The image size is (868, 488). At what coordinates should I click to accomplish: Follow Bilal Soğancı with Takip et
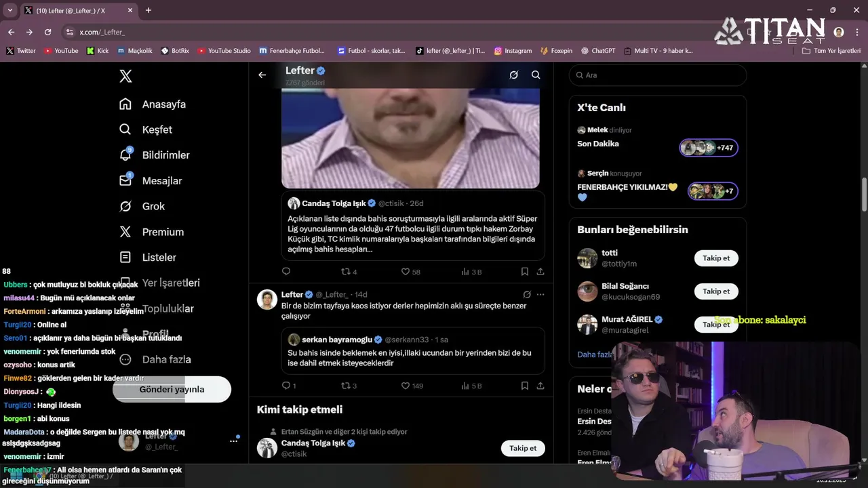[x=716, y=291]
